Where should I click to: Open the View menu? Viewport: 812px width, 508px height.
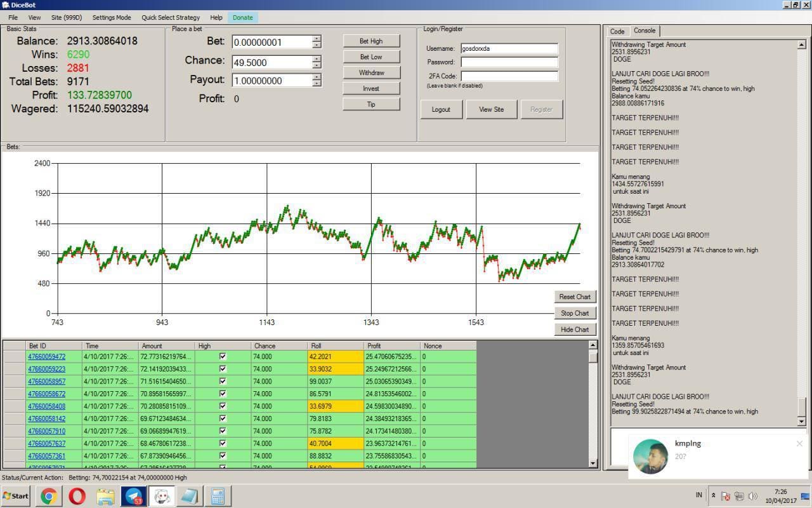(34, 18)
